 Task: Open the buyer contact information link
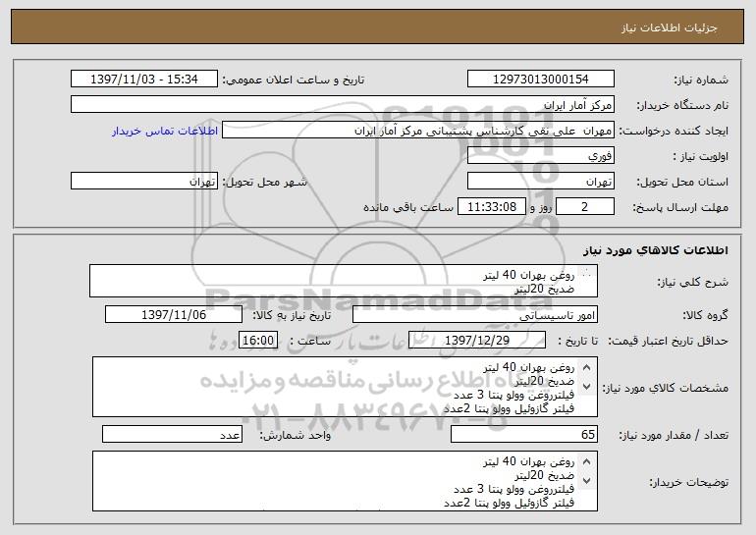(165, 131)
